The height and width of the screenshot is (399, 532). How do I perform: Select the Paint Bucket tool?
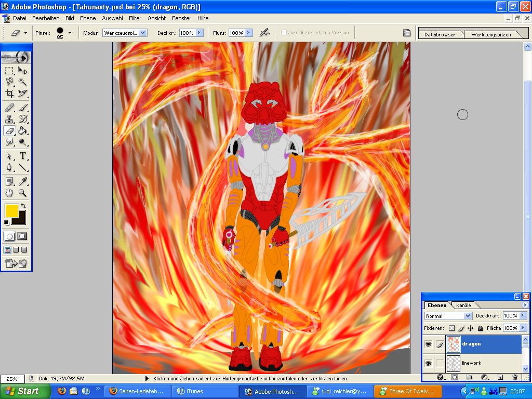23,131
